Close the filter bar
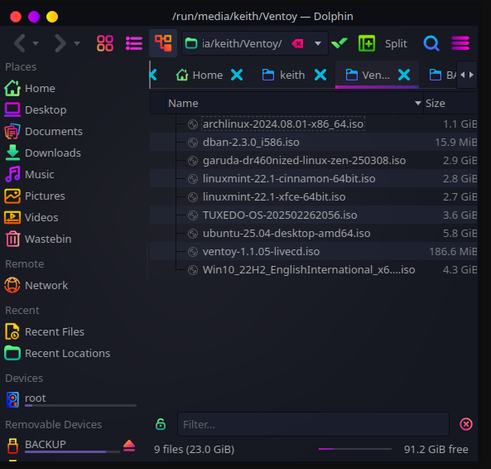This screenshot has height=469, width=491. [x=466, y=424]
